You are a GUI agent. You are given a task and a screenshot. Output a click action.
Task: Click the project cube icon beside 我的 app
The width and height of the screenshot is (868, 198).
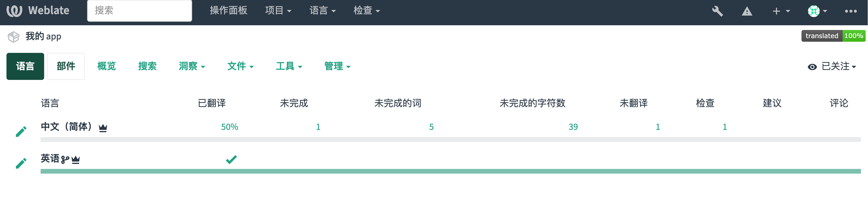click(x=14, y=37)
